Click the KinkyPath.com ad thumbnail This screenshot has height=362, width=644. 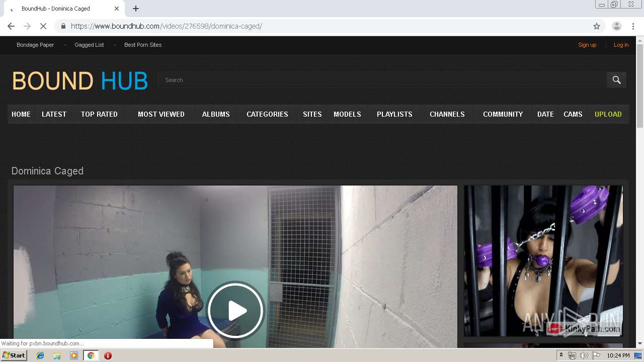tap(543, 261)
